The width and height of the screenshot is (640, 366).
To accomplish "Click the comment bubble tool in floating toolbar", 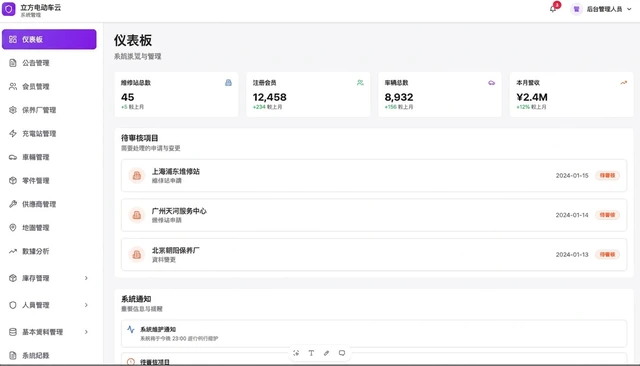I will click(342, 353).
